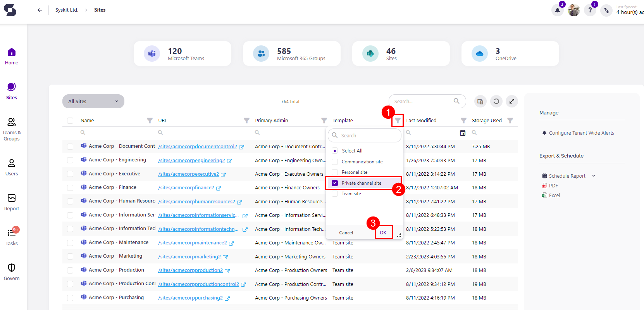The width and height of the screenshot is (644, 310).
Task: Open Govern in the sidebar
Action: point(12,272)
